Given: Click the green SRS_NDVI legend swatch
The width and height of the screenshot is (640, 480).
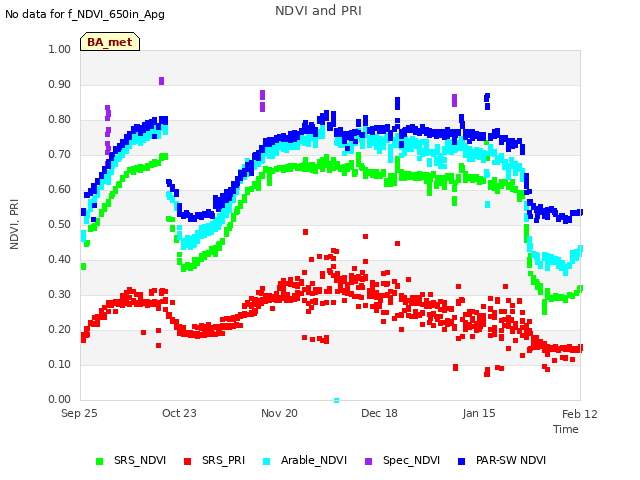Looking at the screenshot, I should pos(99,461).
